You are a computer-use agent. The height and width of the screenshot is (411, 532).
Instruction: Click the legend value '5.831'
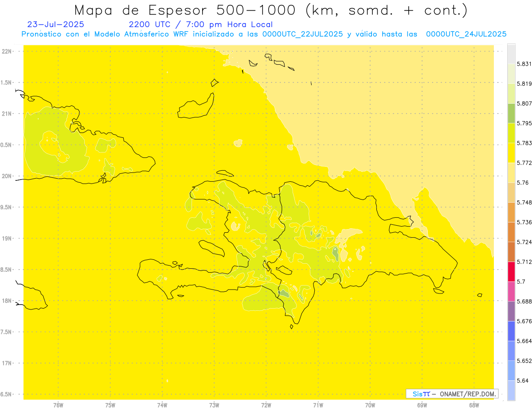(x=524, y=64)
